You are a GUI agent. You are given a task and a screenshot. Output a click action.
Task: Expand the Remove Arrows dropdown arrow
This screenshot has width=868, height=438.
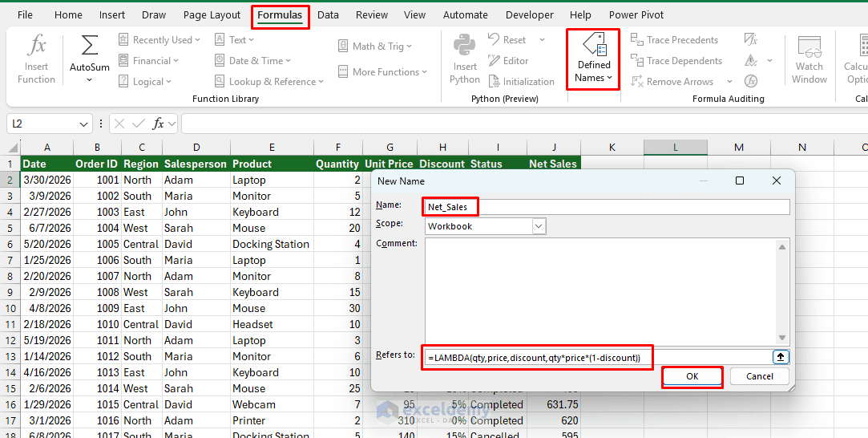(729, 81)
